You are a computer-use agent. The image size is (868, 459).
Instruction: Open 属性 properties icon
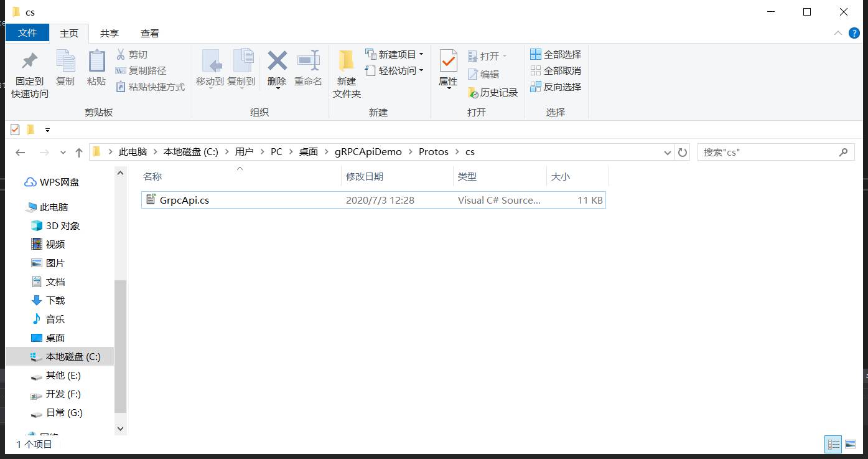pyautogui.click(x=448, y=61)
